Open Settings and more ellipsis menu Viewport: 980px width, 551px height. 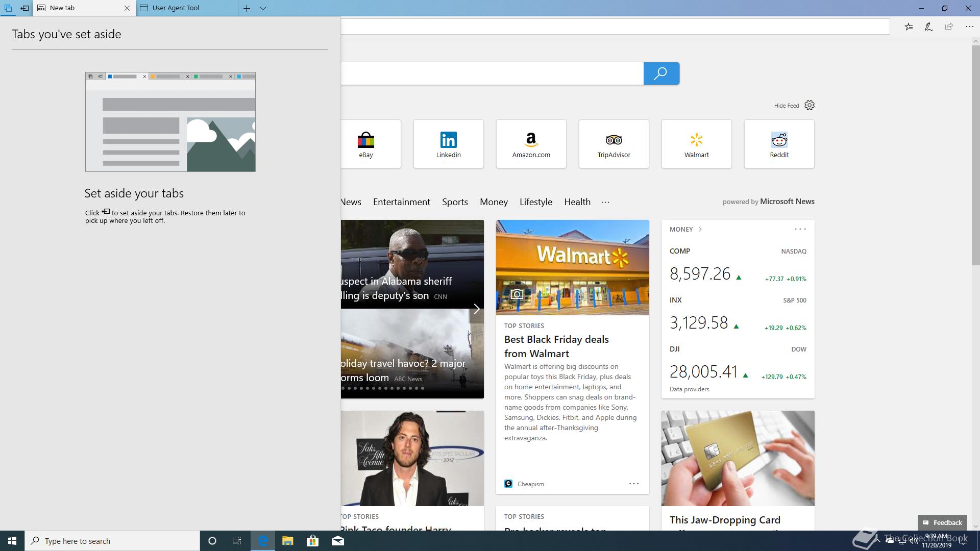click(x=969, y=27)
